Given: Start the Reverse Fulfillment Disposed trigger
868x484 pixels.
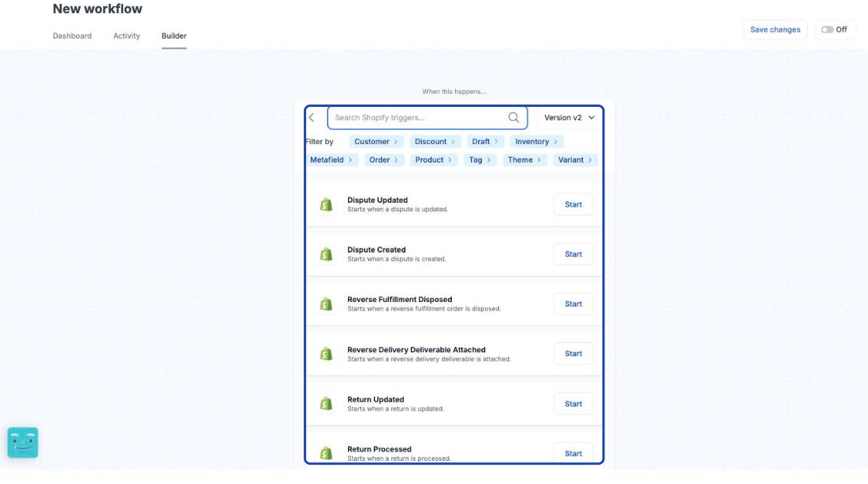Looking at the screenshot, I should pos(573,304).
